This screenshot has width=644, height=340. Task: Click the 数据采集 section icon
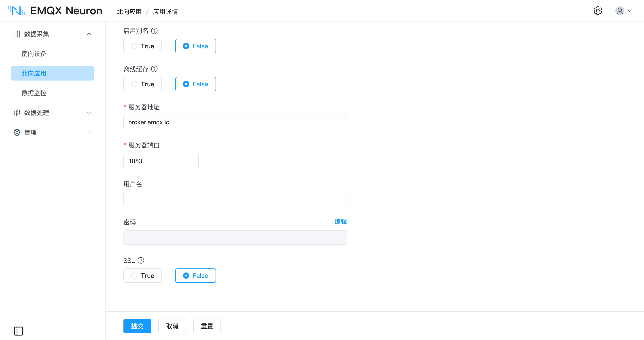coord(17,34)
